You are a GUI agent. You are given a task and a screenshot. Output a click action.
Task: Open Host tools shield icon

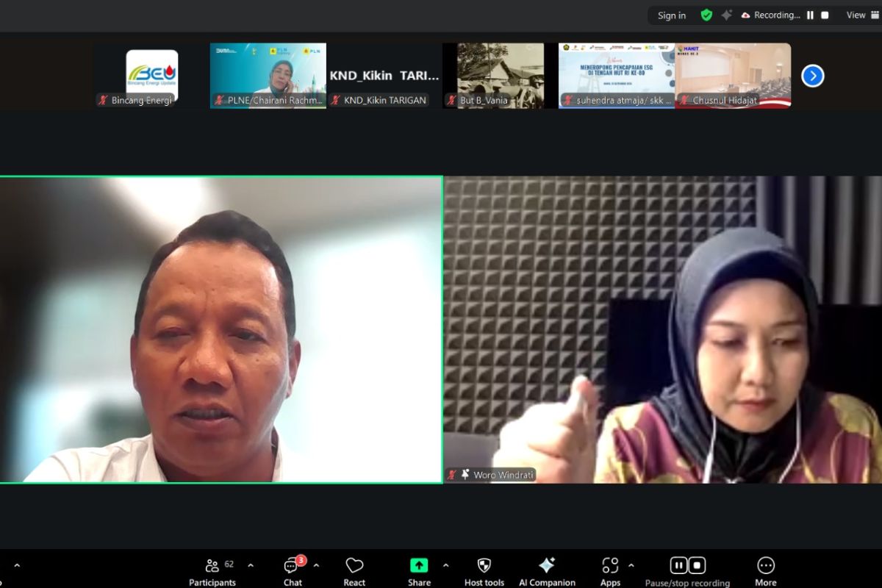(x=484, y=571)
